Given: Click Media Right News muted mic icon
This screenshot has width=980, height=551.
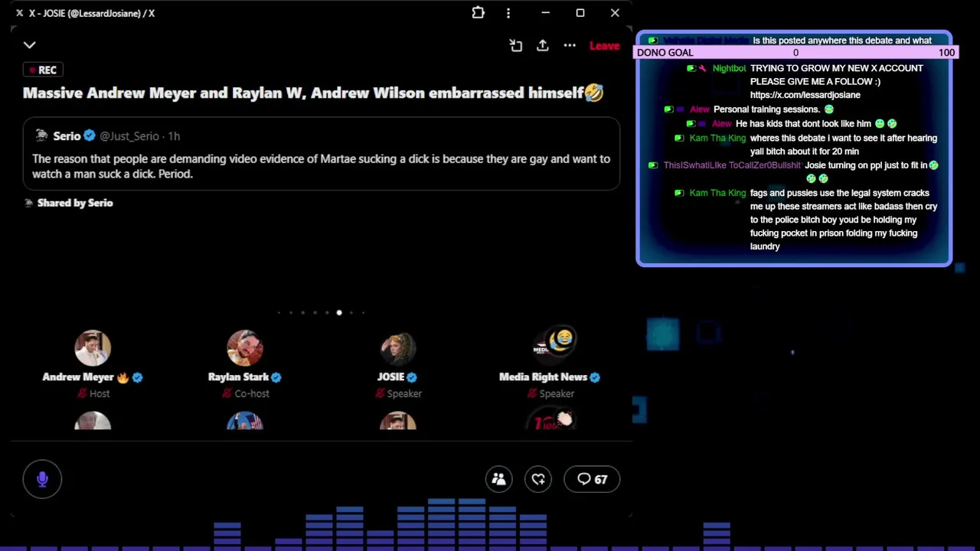Looking at the screenshot, I should coord(532,393).
